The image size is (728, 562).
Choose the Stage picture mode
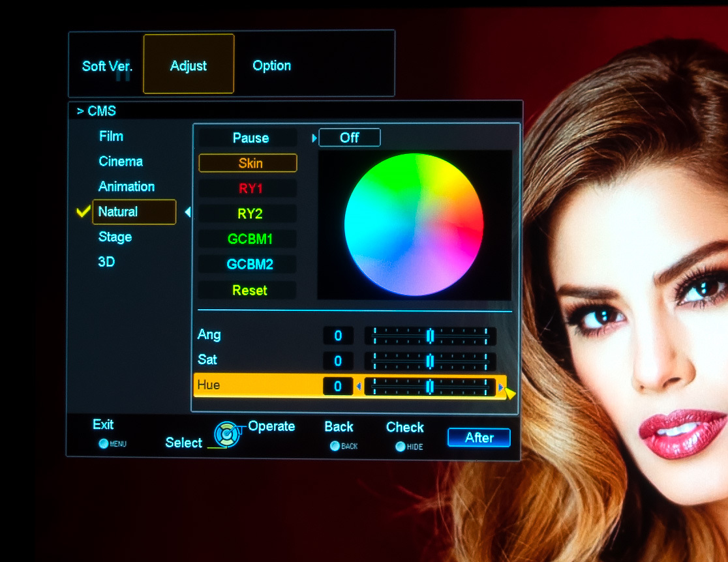(115, 237)
